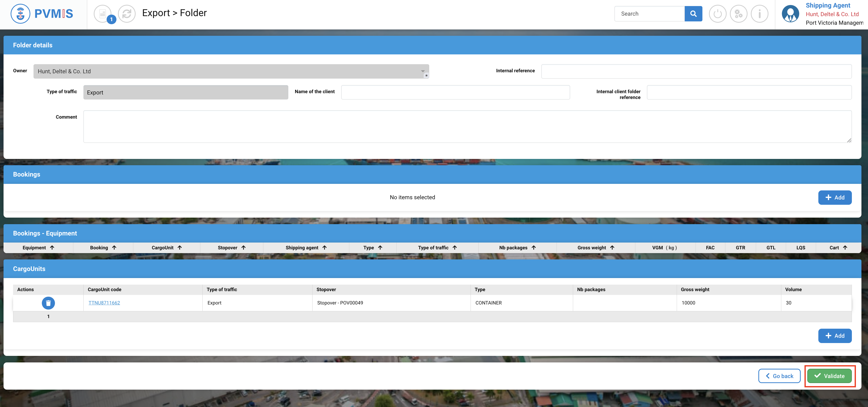Click the information icon
868x407 pixels.
click(x=760, y=14)
